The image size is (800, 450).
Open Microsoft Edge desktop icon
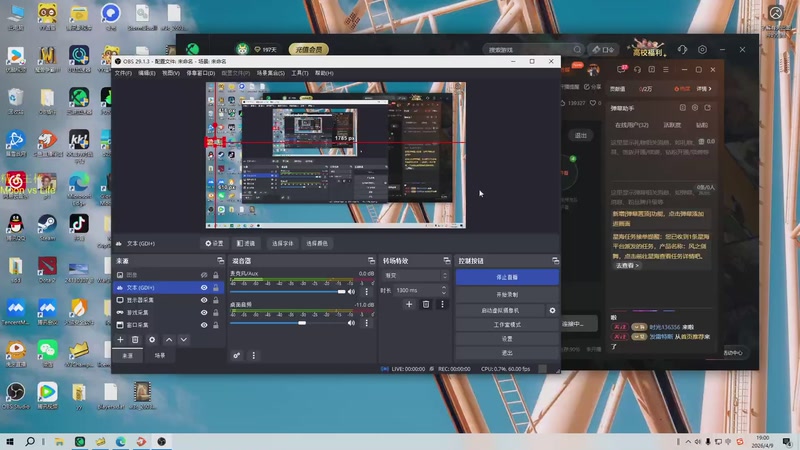point(79,189)
